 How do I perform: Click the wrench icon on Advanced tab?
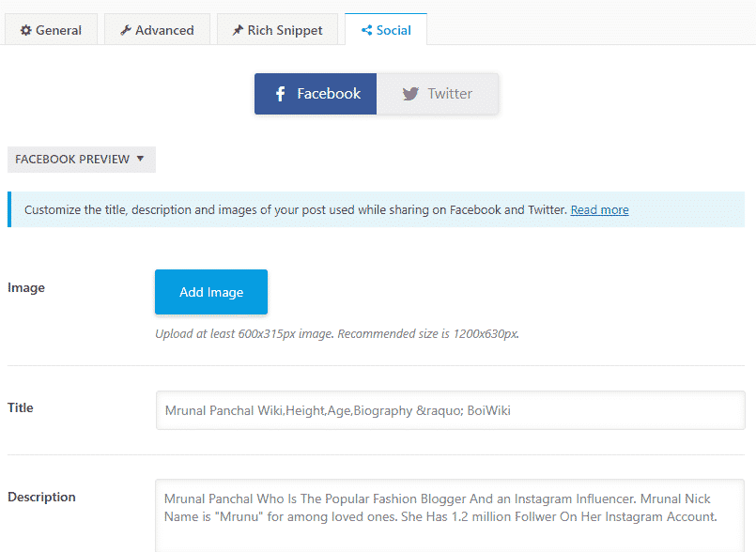point(125,30)
